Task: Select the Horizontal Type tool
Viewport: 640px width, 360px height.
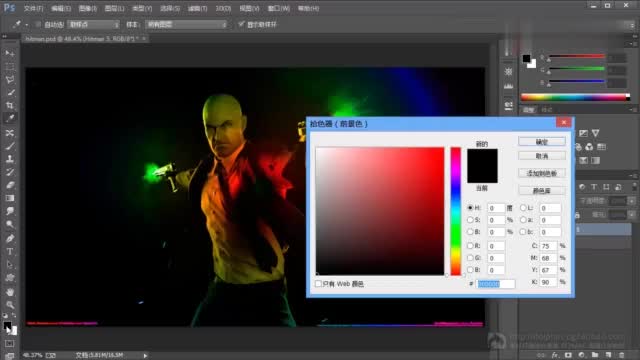Action: (x=10, y=252)
